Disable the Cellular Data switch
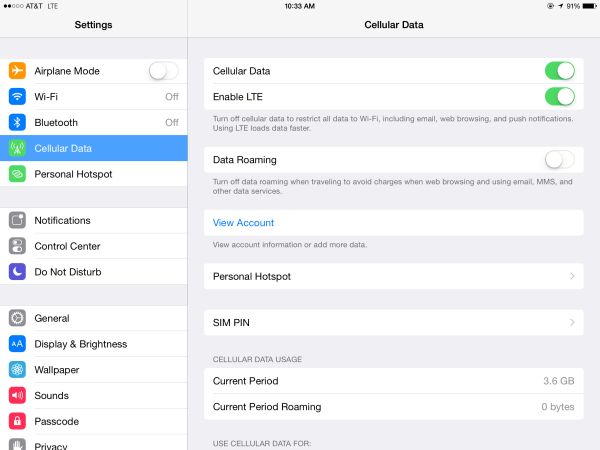Viewport: 600px width, 450px height. click(x=559, y=71)
